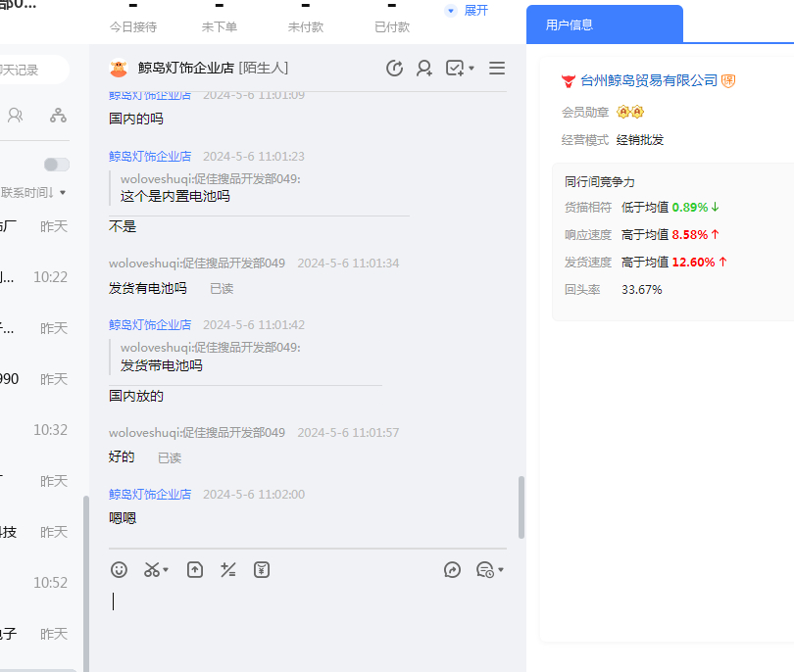The height and width of the screenshot is (672, 794).
Task: Click the forward arrow bubble icon
Action: pos(452,569)
